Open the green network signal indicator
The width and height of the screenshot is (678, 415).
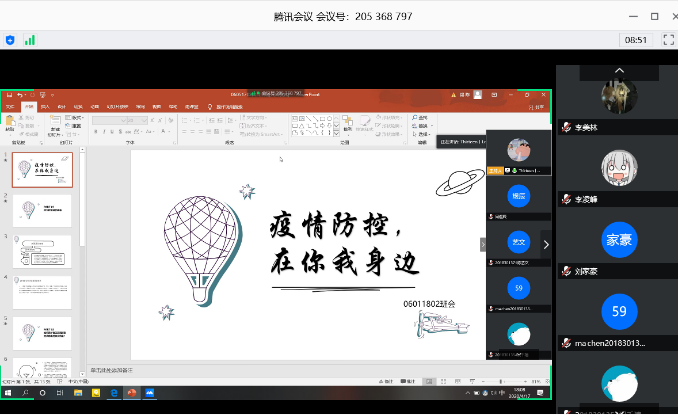coord(30,40)
